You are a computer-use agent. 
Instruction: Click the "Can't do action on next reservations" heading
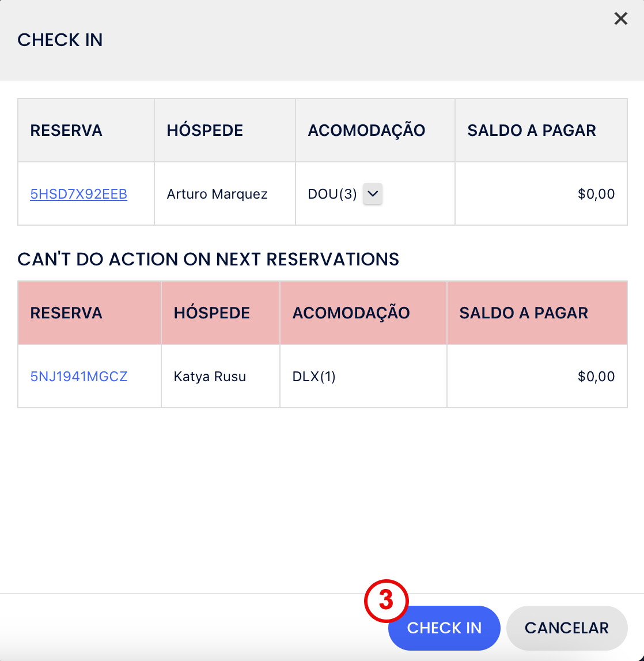(209, 259)
